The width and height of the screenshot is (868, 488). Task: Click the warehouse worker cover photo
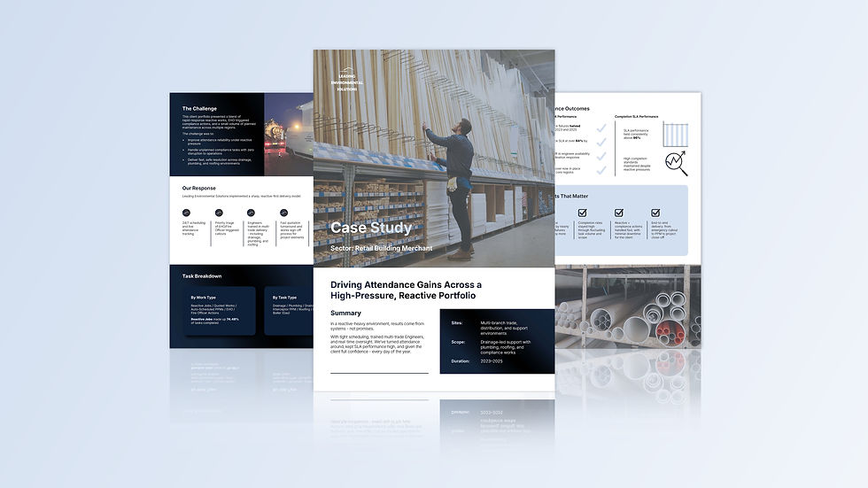(434, 159)
